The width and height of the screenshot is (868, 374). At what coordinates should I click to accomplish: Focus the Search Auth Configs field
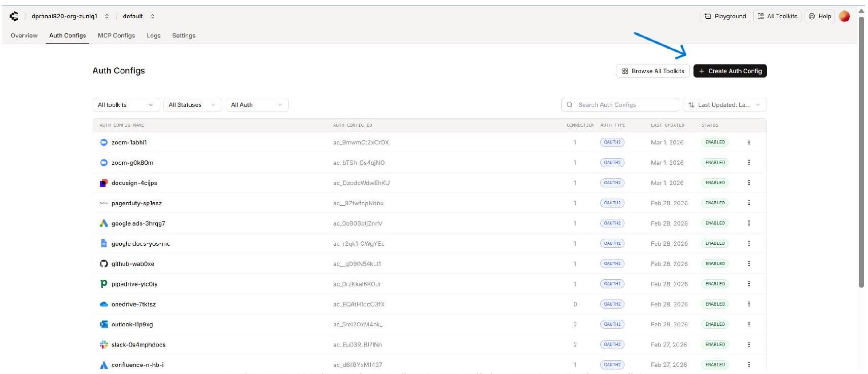620,105
